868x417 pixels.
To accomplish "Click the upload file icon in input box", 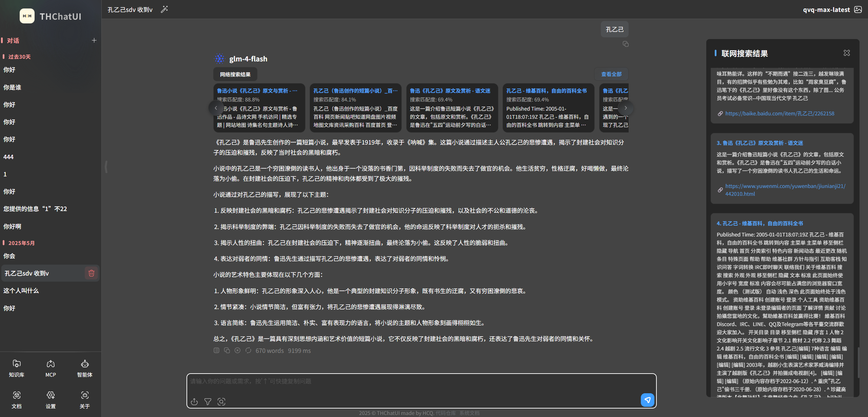I will 194,402.
